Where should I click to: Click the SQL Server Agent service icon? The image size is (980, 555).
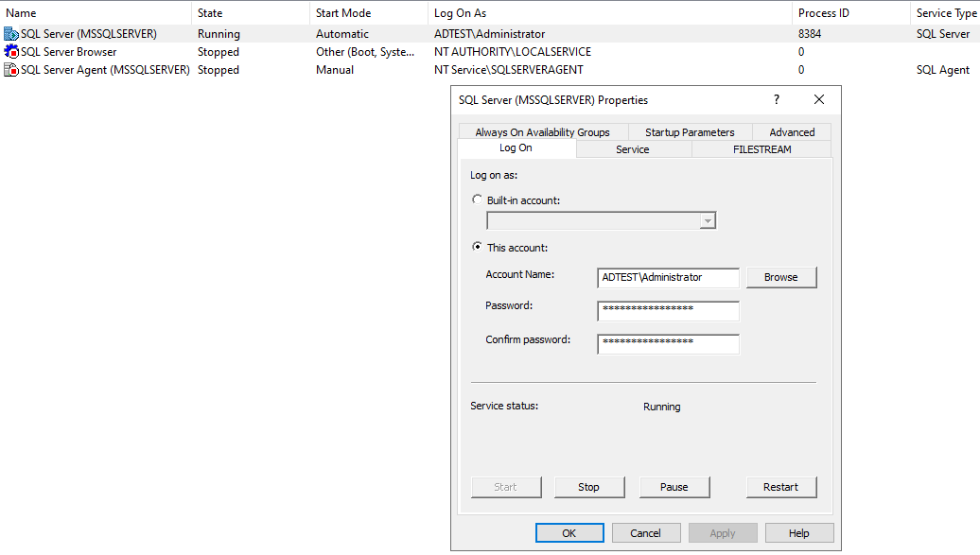(x=11, y=70)
